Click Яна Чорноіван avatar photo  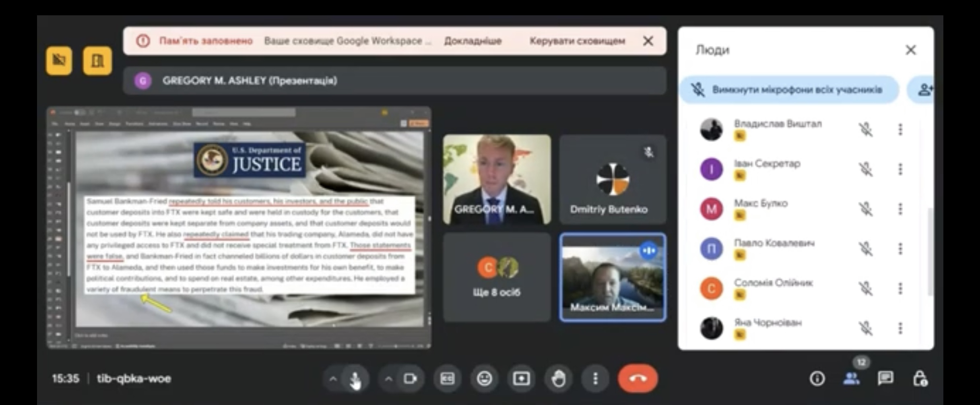[x=712, y=329]
